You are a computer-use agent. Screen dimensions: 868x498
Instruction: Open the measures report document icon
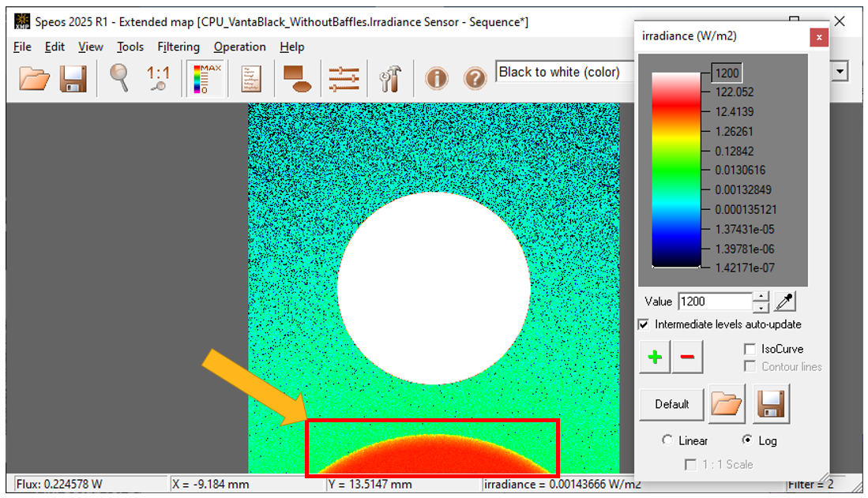click(x=251, y=79)
